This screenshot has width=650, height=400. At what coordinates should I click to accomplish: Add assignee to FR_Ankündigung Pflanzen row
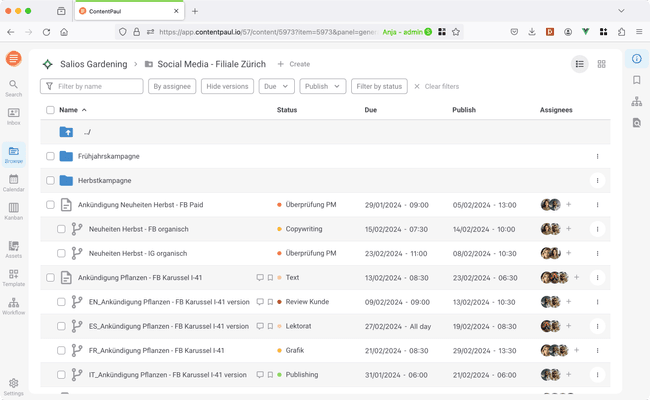click(x=576, y=350)
